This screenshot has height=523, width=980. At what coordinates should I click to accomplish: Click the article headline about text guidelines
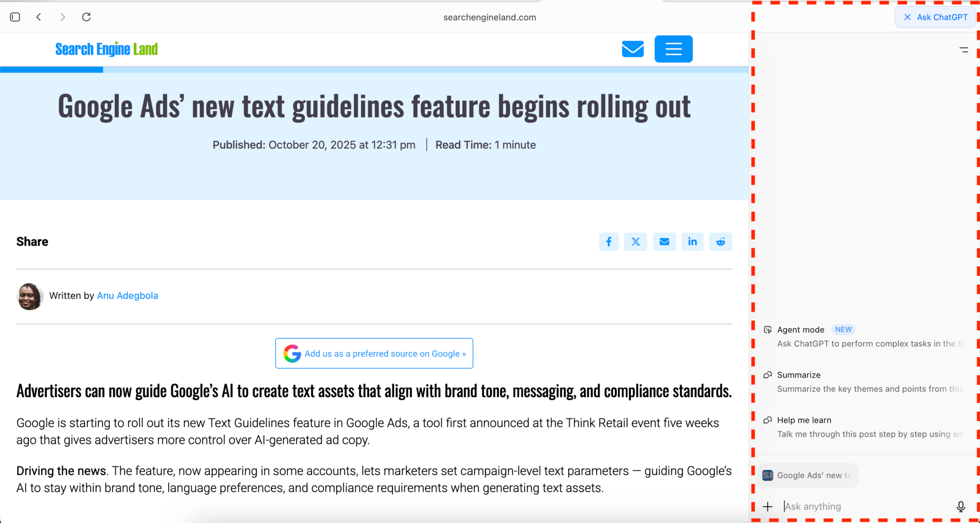point(374,107)
